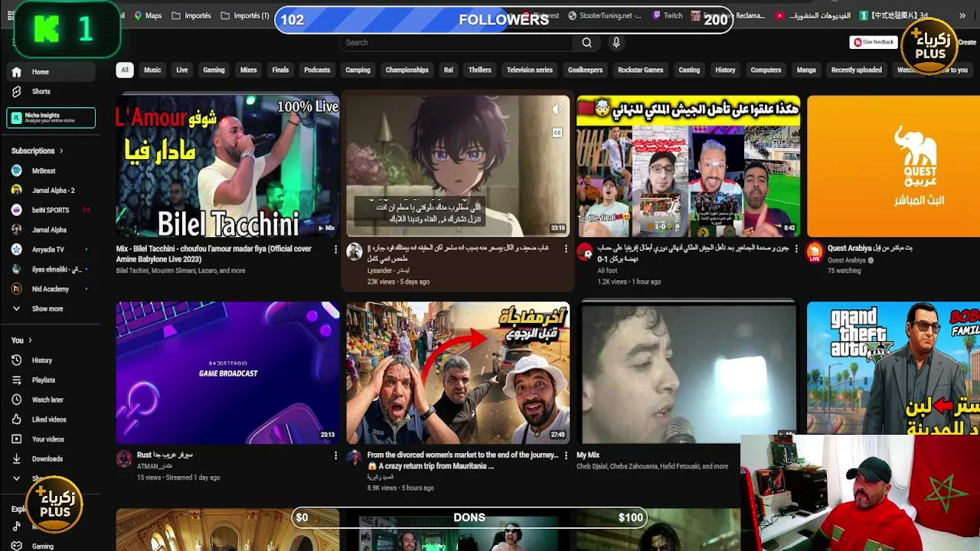Open the Quest Arabiya live stream title
Image resolution: width=980 pixels, height=551 pixels.
point(869,249)
